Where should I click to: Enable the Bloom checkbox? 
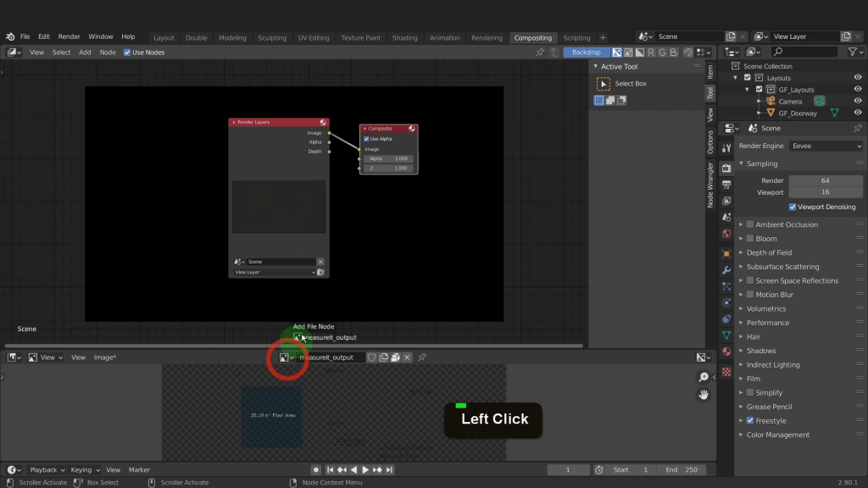pos(749,239)
